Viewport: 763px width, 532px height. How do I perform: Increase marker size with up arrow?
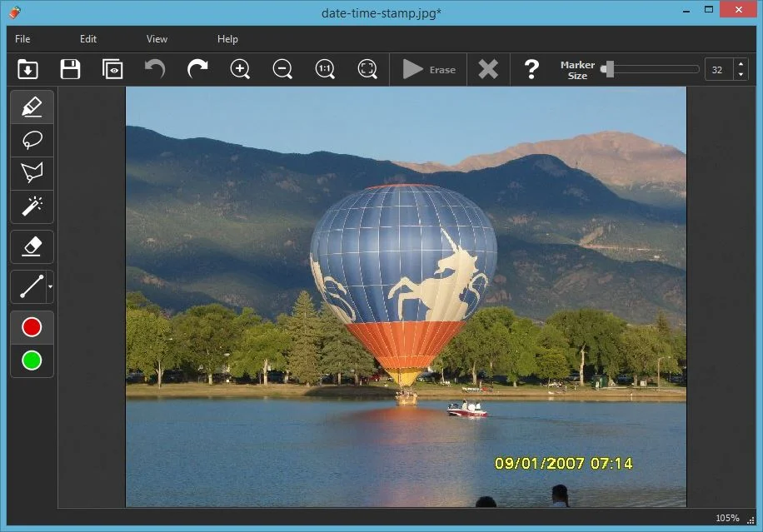(x=741, y=64)
